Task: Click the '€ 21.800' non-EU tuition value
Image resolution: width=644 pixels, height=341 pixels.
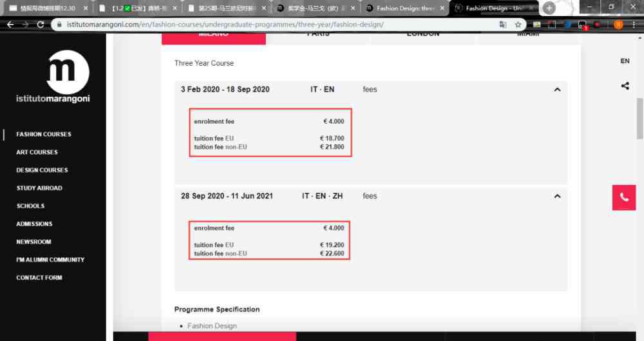Action: click(x=332, y=147)
